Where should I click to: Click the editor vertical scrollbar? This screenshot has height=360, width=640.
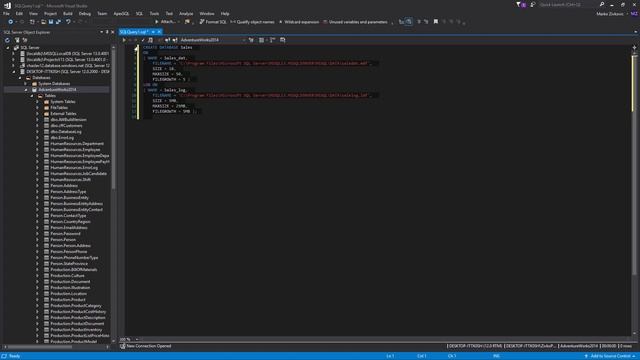coord(634,163)
